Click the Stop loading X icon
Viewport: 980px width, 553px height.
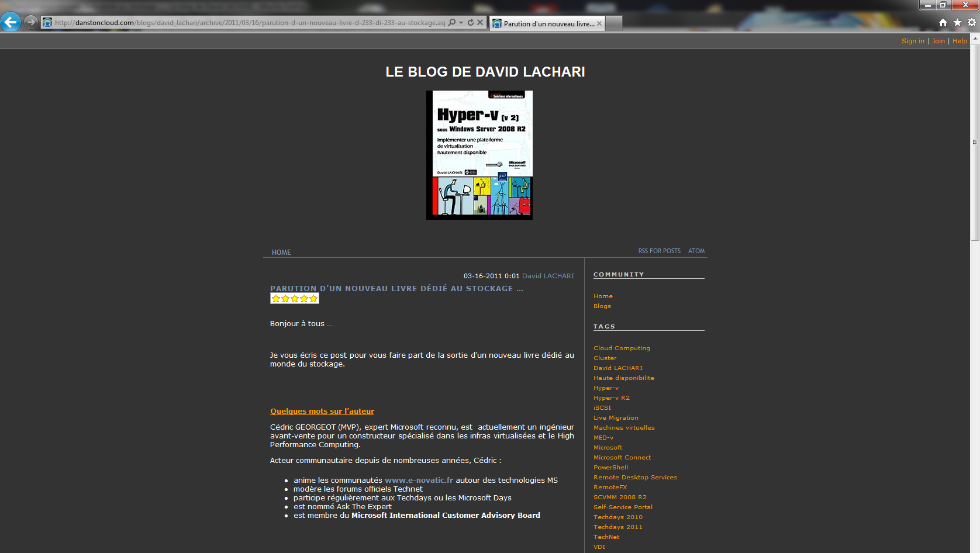[480, 22]
